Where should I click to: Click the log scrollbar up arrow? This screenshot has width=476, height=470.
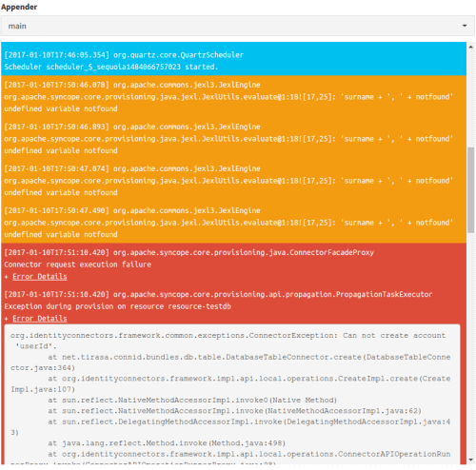[x=471, y=47]
